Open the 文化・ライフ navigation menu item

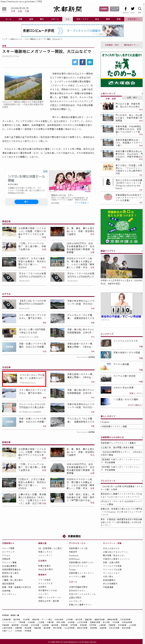[82, 19]
